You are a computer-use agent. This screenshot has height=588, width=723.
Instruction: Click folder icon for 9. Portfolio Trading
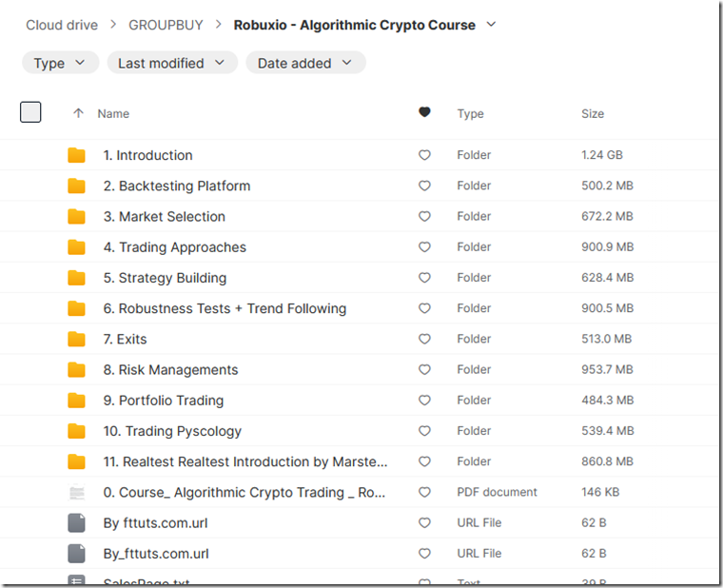[x=76, y=401]
